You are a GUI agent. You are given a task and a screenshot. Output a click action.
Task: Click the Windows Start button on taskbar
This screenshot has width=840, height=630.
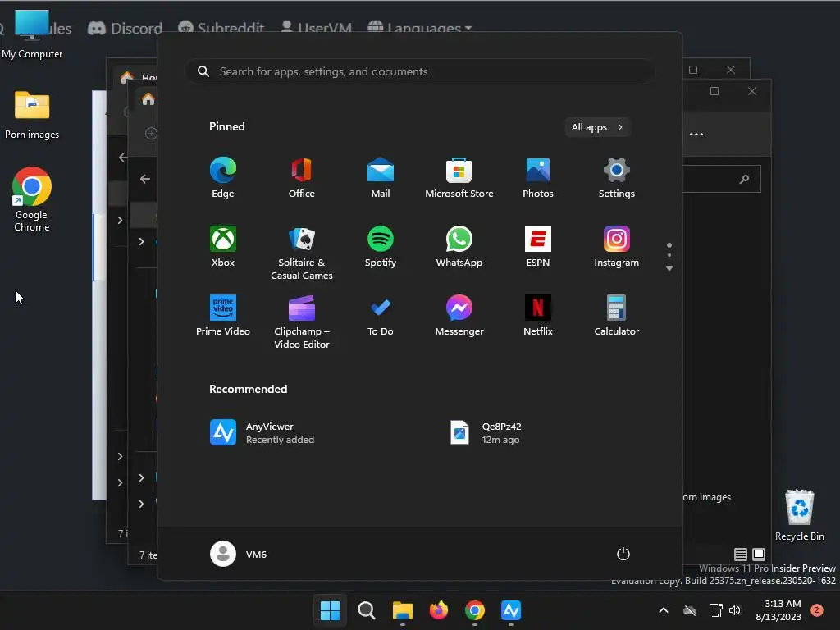point(330,610)
